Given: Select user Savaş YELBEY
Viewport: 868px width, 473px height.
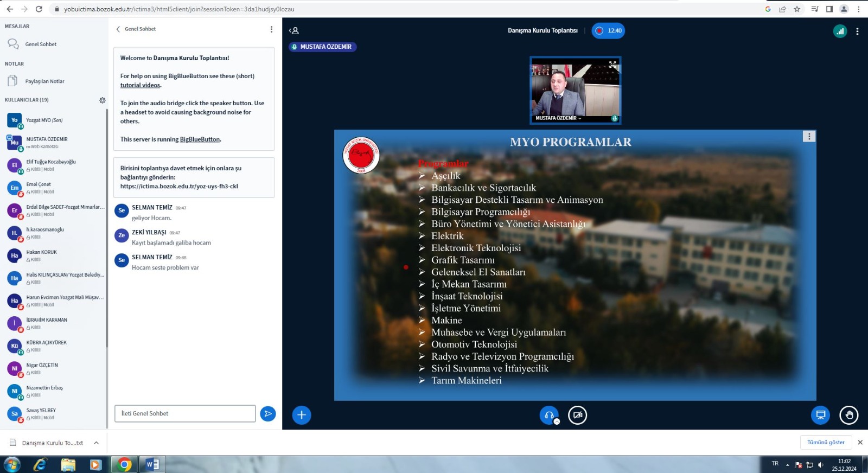Looking at the screenshot, I should click(54, 414).
